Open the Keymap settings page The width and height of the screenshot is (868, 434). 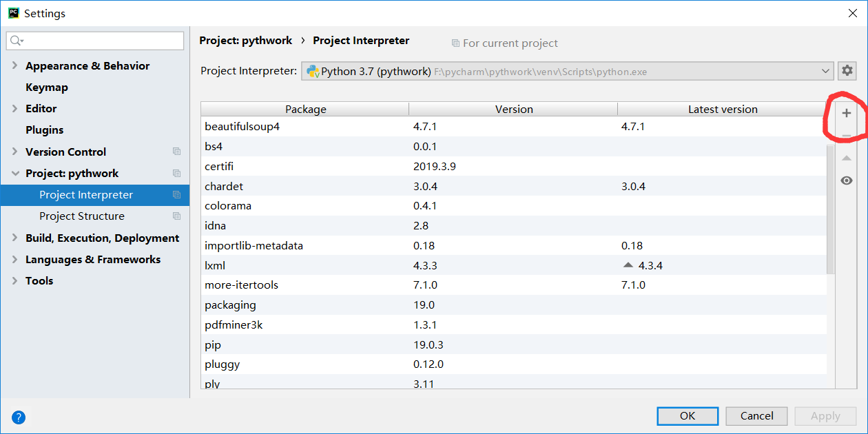pos(47,87)
